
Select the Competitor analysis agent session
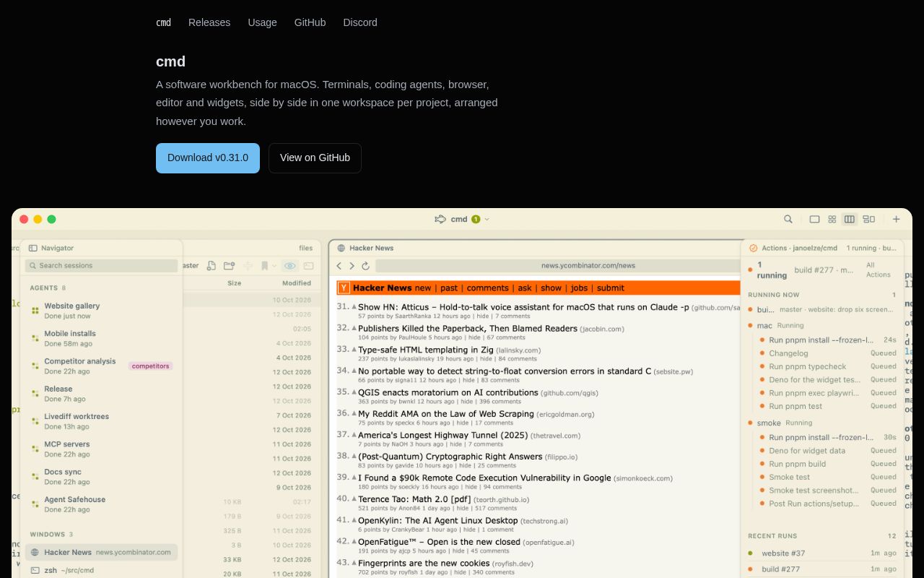point(101,366)
